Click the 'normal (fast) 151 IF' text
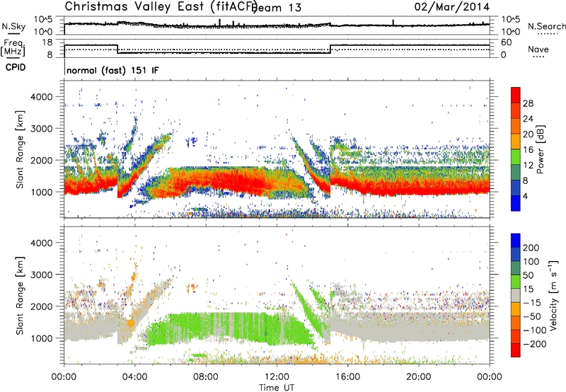This screenshot has height=392, width=566. tap(112, 70)
